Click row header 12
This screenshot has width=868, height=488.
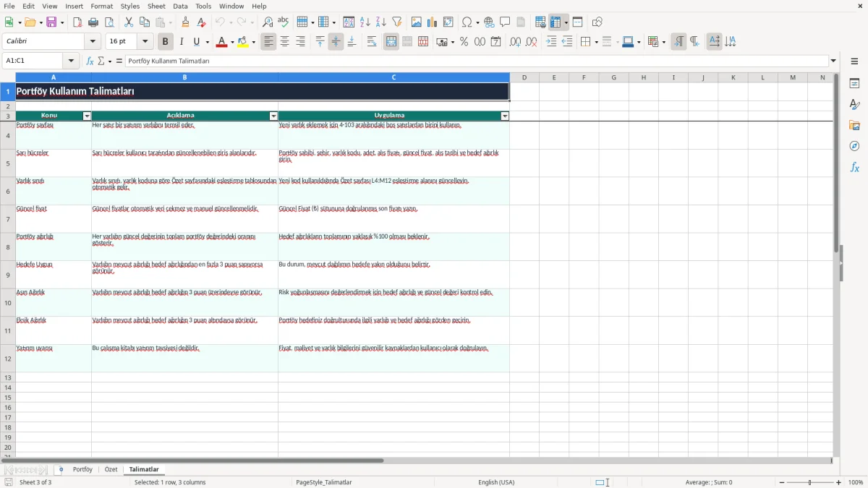pyautogui.click(x=8, y=359)
